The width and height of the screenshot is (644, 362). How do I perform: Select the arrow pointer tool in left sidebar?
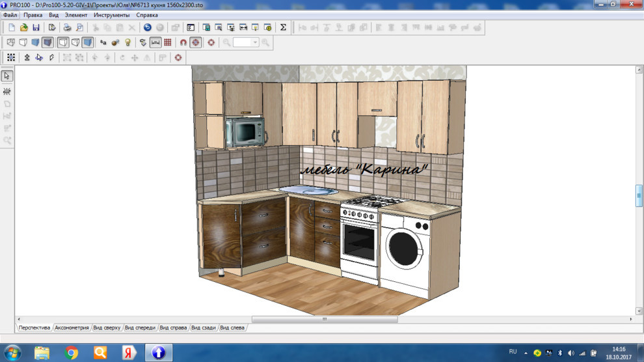(7, 76)
